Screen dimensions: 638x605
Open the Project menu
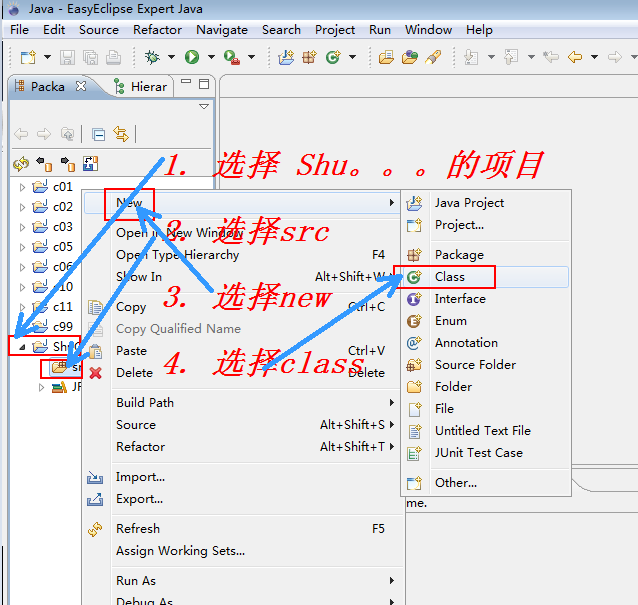[335, 30]
